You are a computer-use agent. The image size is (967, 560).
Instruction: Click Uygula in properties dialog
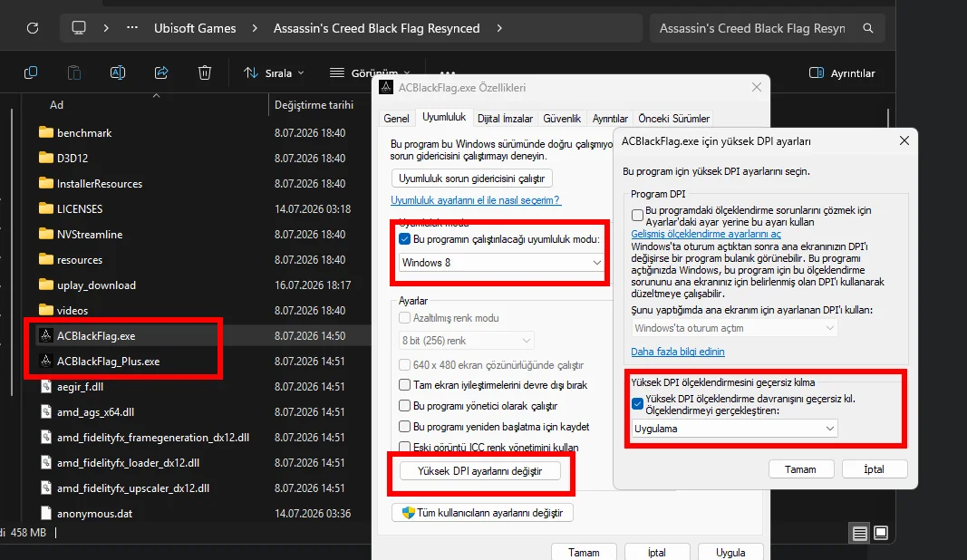pos(730,553)
